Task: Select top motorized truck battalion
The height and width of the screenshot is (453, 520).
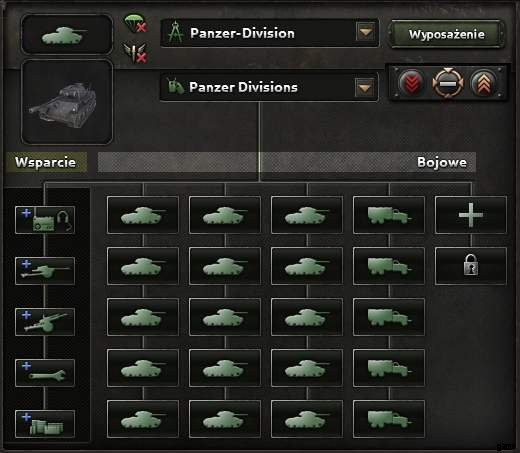Action: [x=389, y=215]
